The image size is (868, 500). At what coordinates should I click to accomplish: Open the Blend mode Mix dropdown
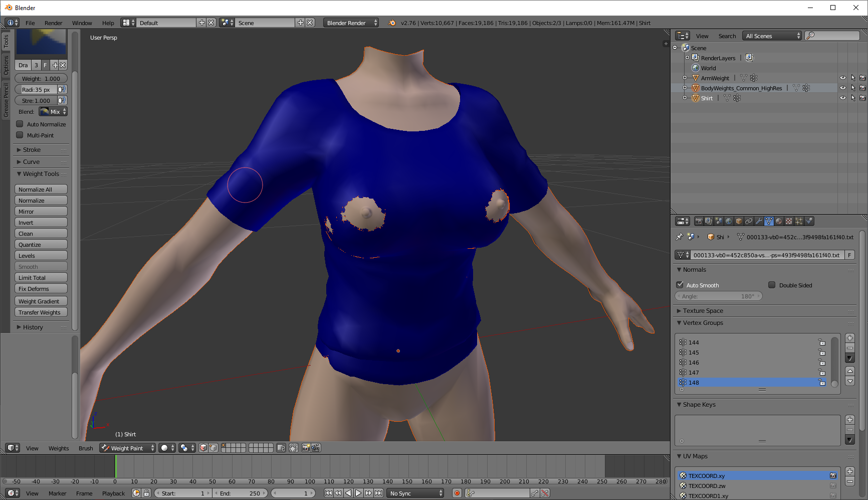53,111
